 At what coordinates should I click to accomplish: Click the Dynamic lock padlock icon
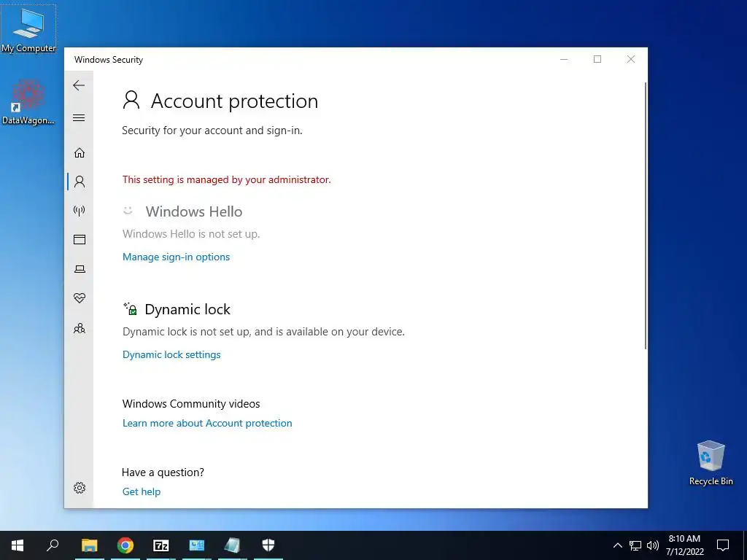(131, 308)
